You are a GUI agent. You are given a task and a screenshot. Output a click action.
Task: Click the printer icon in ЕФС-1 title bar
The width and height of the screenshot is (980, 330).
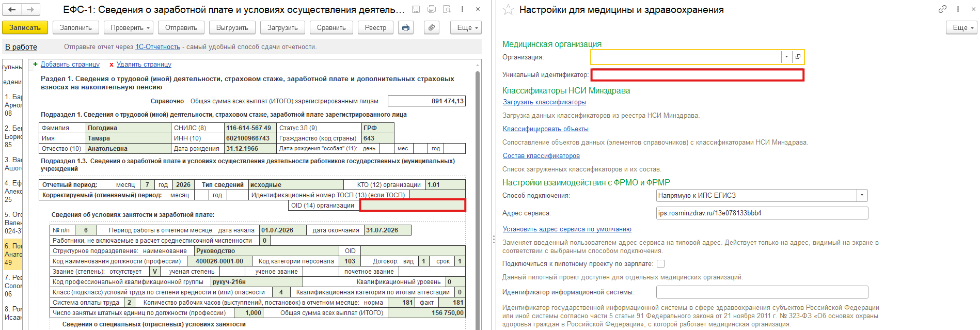coord(432,9)
